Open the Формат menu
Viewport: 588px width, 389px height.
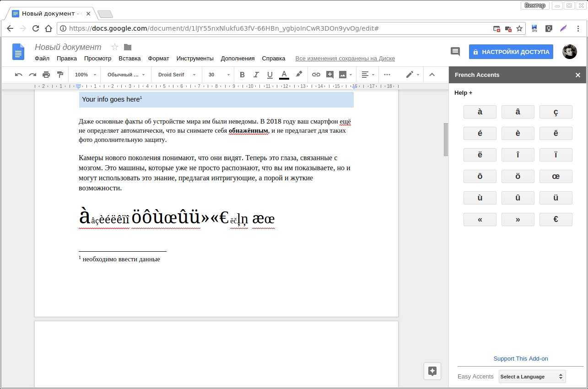(x=158, y=59)
